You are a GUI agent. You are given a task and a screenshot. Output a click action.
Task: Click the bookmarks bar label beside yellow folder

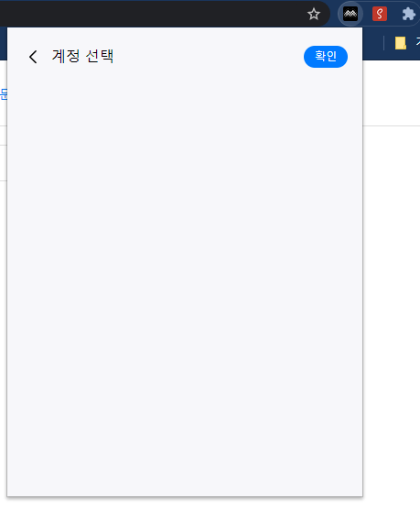point(417,43)
